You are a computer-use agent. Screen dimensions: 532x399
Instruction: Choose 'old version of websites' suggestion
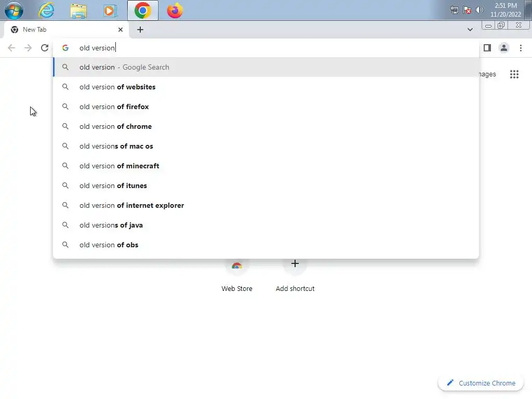(266, 87)
